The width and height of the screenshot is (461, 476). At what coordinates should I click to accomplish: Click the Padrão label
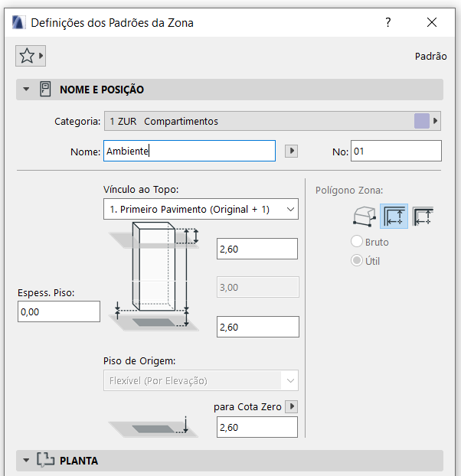coord(430,56)
